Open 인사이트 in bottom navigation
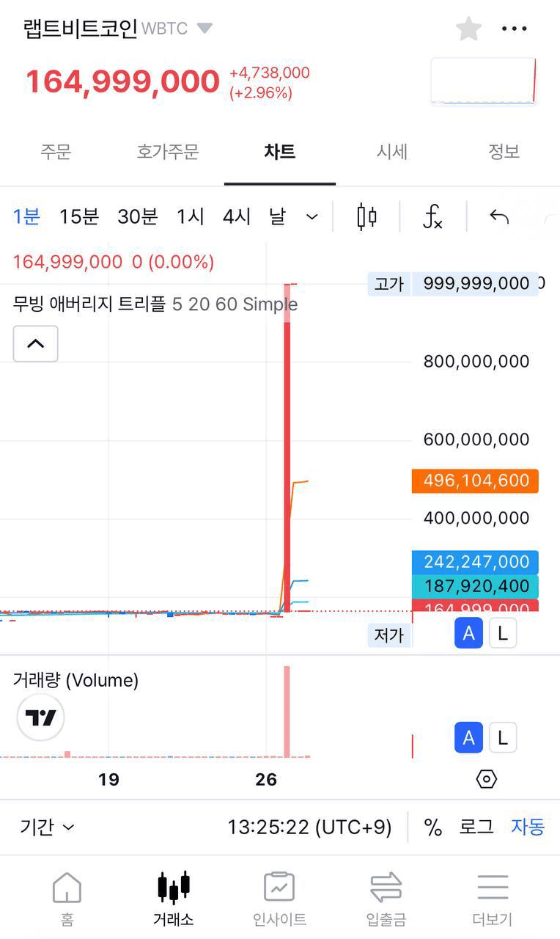 279,899
